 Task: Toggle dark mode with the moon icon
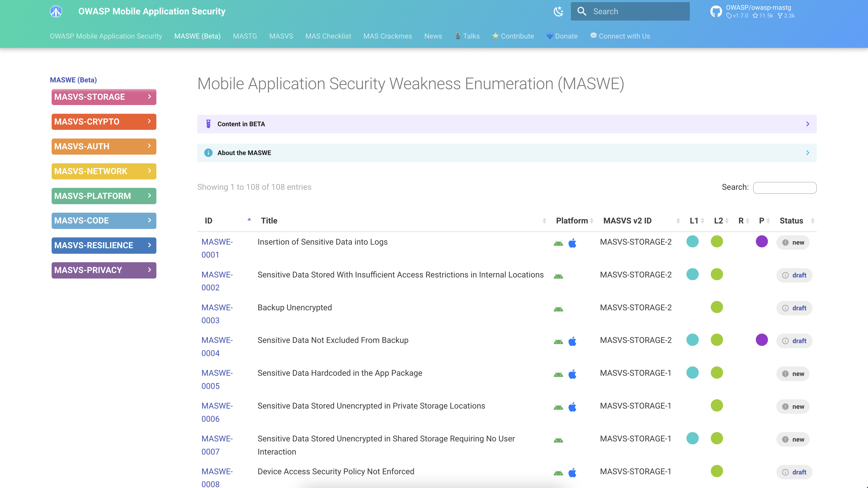558,11
